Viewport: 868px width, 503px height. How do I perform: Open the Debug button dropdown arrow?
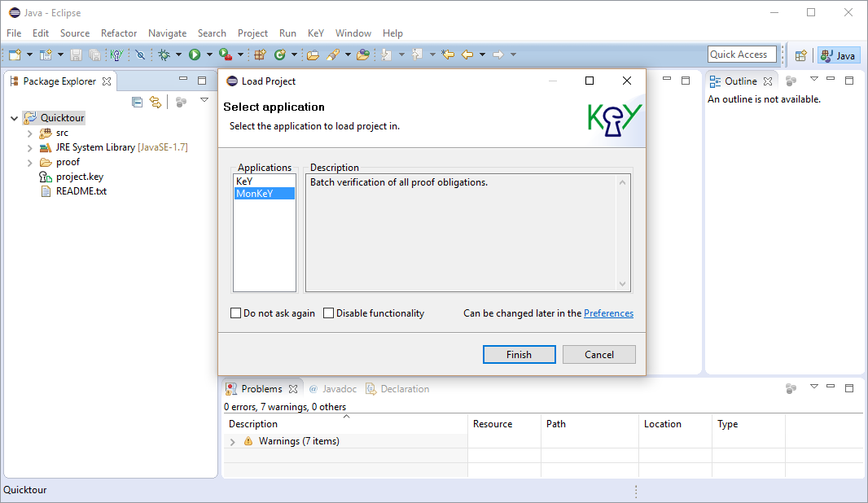(x=178, y=55)
